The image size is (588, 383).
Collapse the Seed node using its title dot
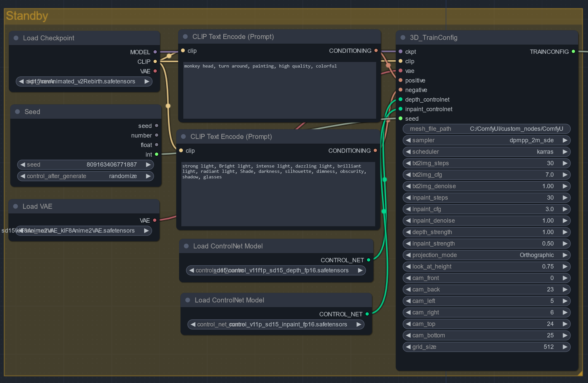point(17,112)
